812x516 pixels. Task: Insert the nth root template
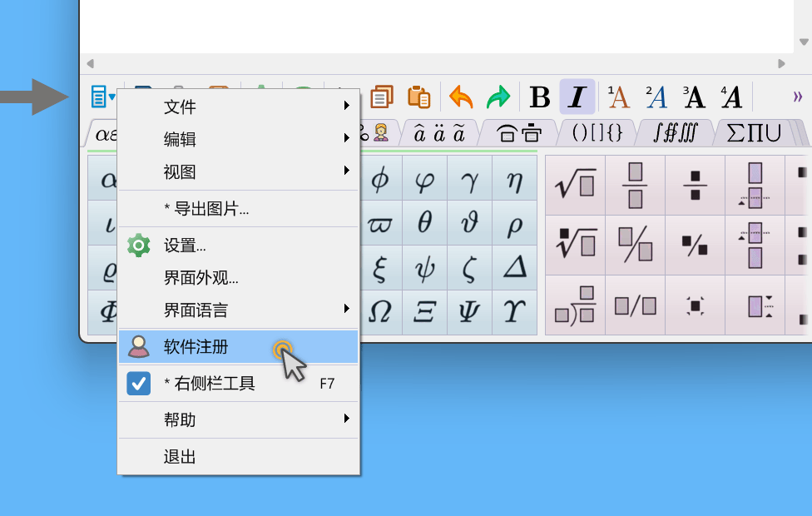575,245
